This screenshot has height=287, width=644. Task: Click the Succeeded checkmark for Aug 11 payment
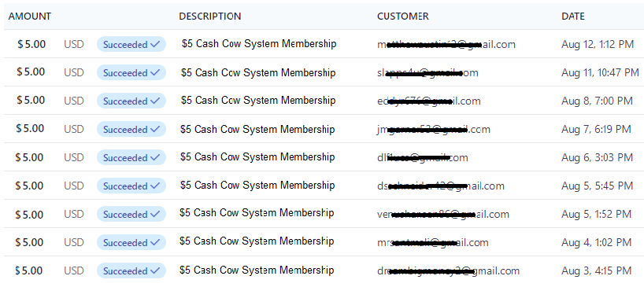click(155, 73)
